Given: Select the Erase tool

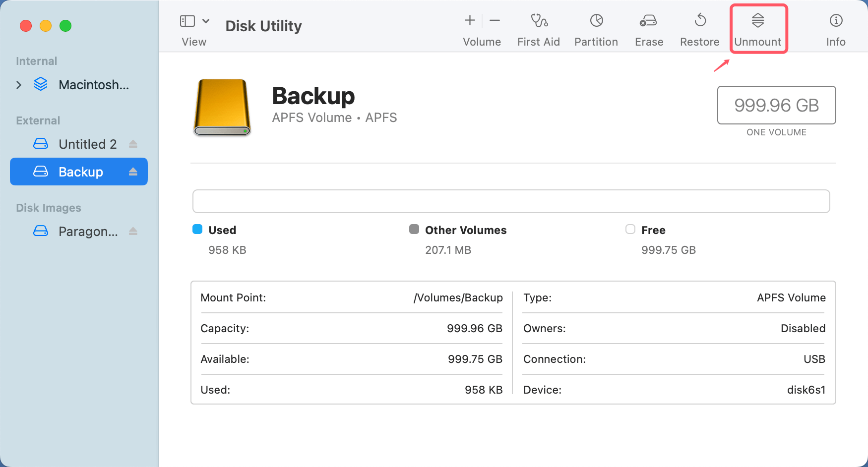Looking at the screenshot, I should pyautogui.click(x=648, y=28).
